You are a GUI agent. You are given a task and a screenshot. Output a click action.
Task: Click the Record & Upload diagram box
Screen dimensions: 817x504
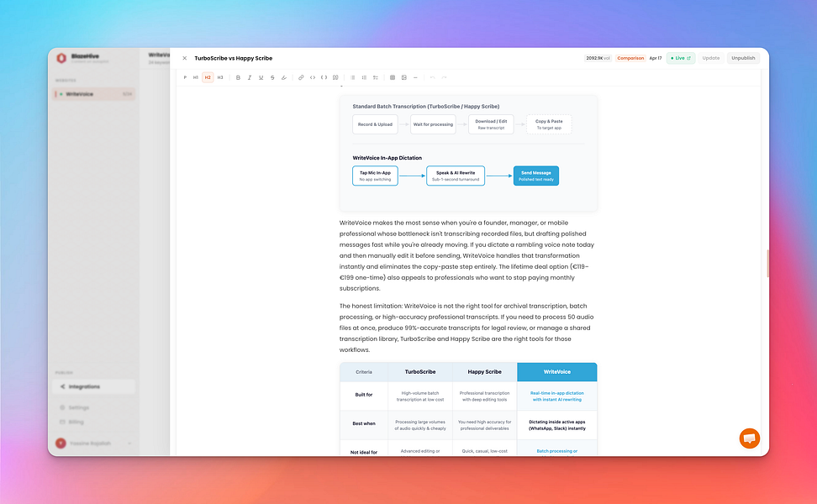pos(375,124)
